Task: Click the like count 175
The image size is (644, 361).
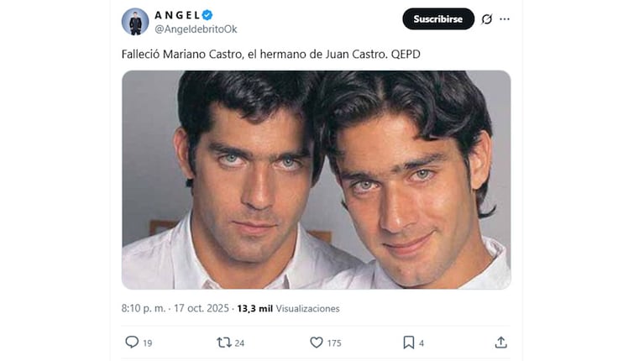Action: [334, 343]
